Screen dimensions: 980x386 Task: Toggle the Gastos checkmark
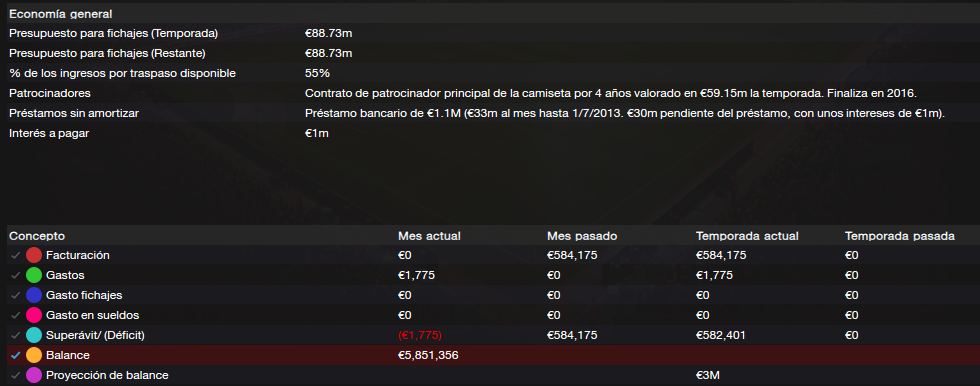[x=15, y=275]
